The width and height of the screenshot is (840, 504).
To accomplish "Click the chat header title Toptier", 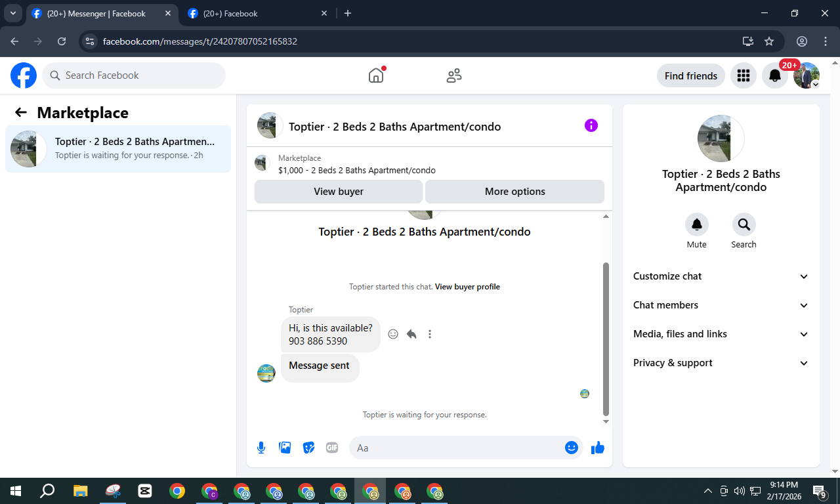I will pos(394,127).
